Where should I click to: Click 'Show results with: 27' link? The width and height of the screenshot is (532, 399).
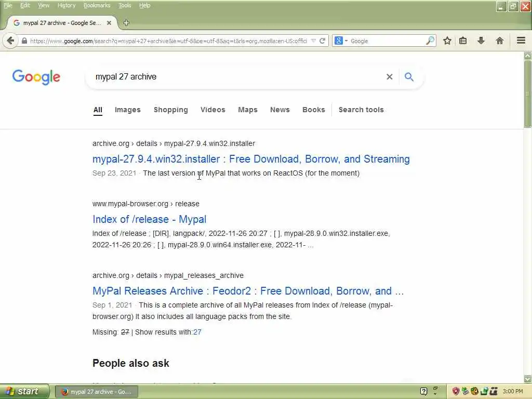(197, 332)
